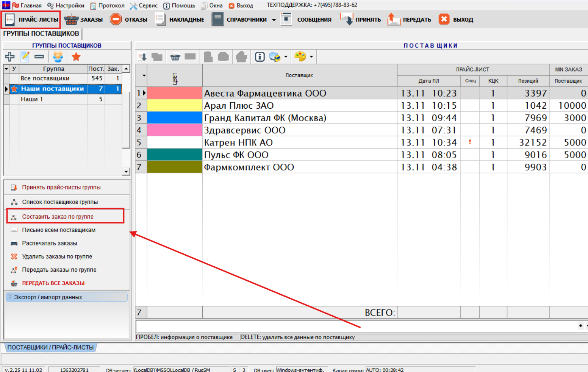Click the plus icon to add supplier group
Screen dimensions: 588x372
pos(10,57)
